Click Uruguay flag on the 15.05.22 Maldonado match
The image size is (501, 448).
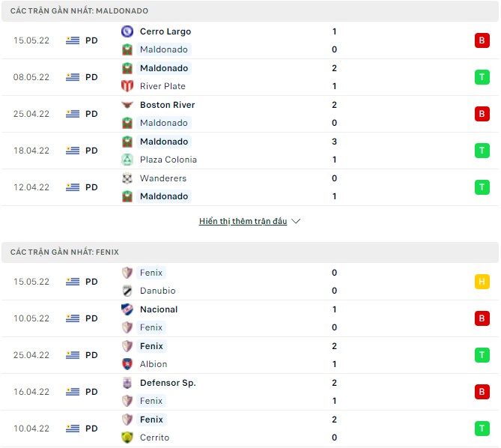73,40
